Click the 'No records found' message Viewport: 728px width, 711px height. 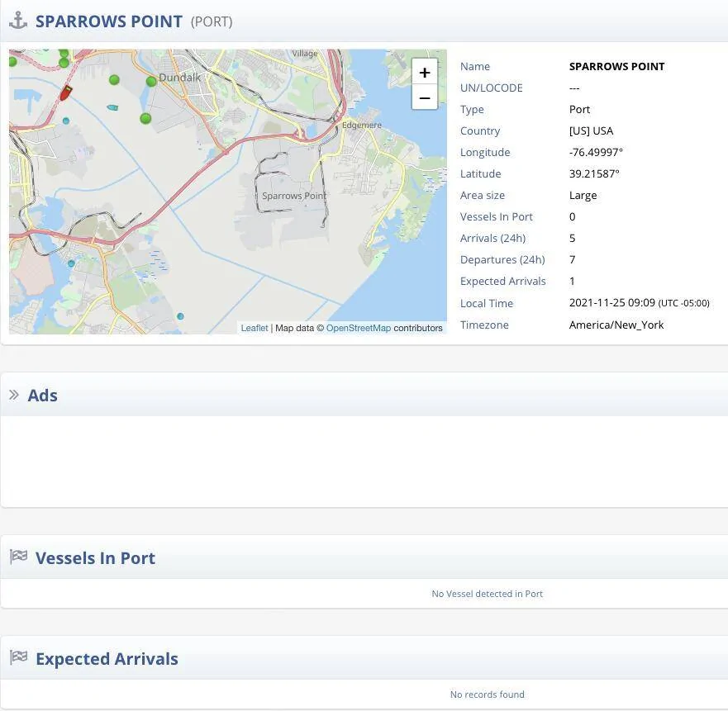[x=487, y=694]
